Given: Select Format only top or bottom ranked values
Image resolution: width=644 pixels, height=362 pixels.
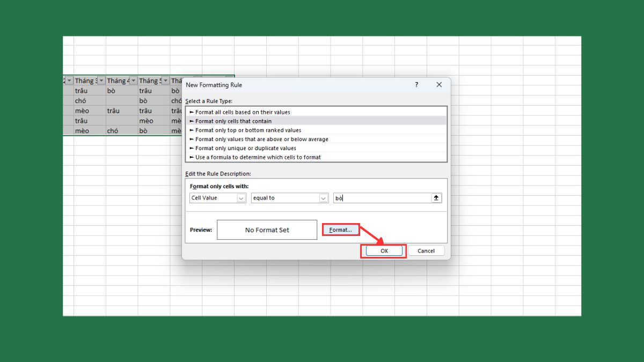Looking at the screenshot, I should click(244, 130).
